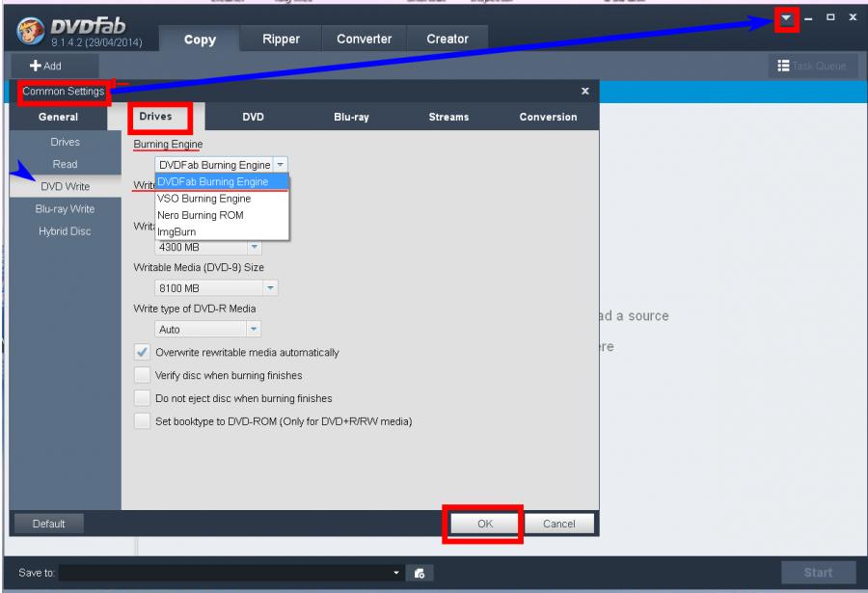Switch to the Ripper tab

(x=281, y=39)
